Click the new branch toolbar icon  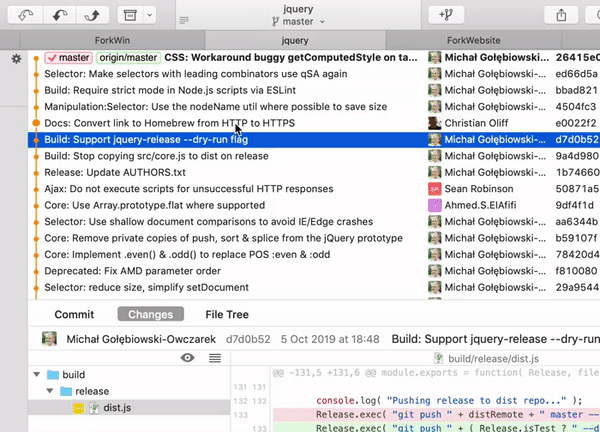click(446, 15)
